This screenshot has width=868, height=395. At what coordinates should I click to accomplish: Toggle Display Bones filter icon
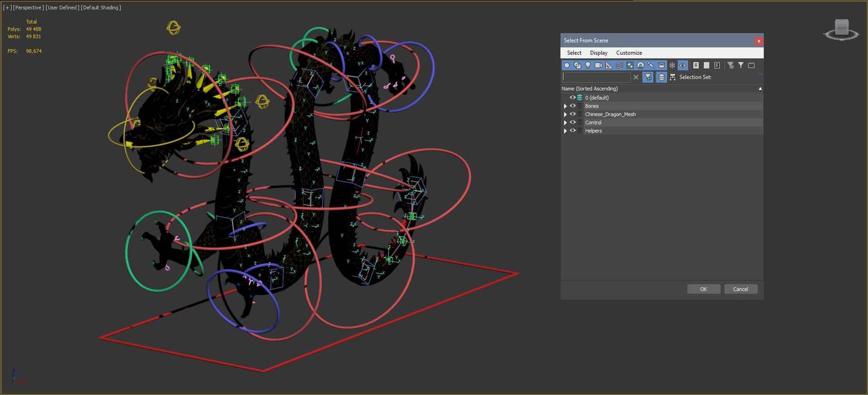click(651, 66)
